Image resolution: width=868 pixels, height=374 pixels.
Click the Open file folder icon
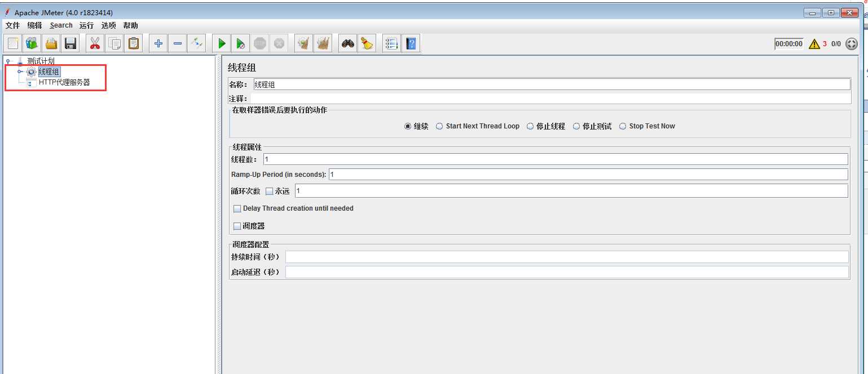click(51, 43)
